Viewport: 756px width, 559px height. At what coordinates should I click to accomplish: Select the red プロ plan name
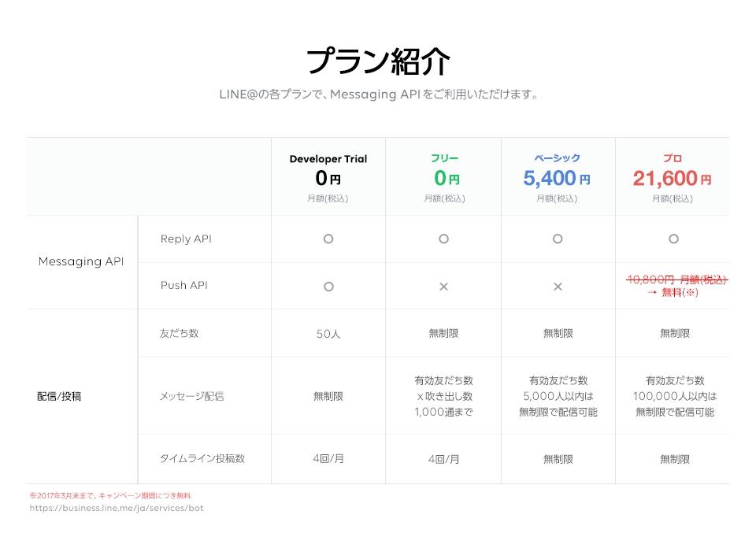point(673,158)
